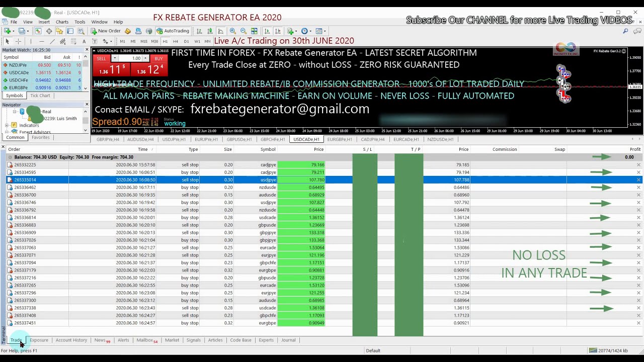Click the trade volume 1.00 field

point(131,58)
